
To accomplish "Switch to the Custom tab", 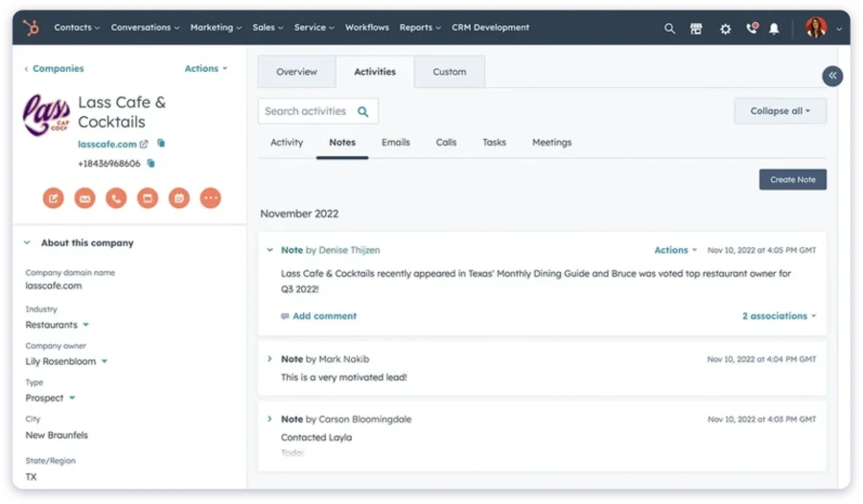I will (449, 72).
